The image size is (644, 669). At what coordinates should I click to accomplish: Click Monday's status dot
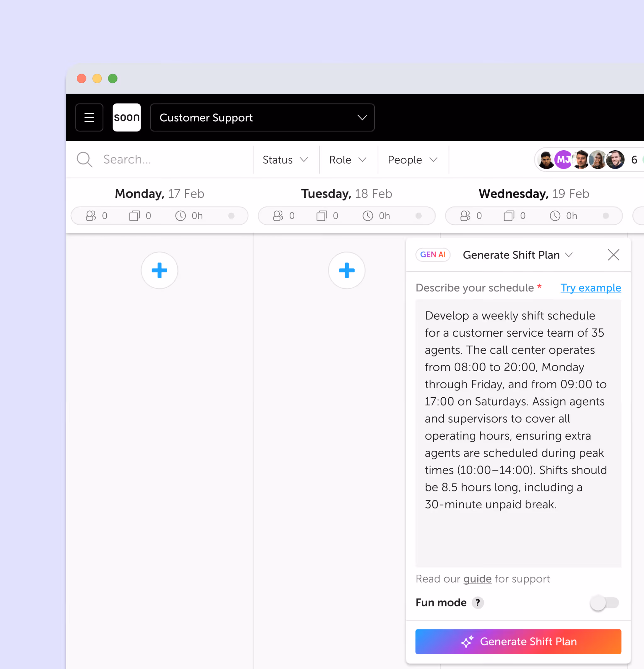[x=231, y=216]
